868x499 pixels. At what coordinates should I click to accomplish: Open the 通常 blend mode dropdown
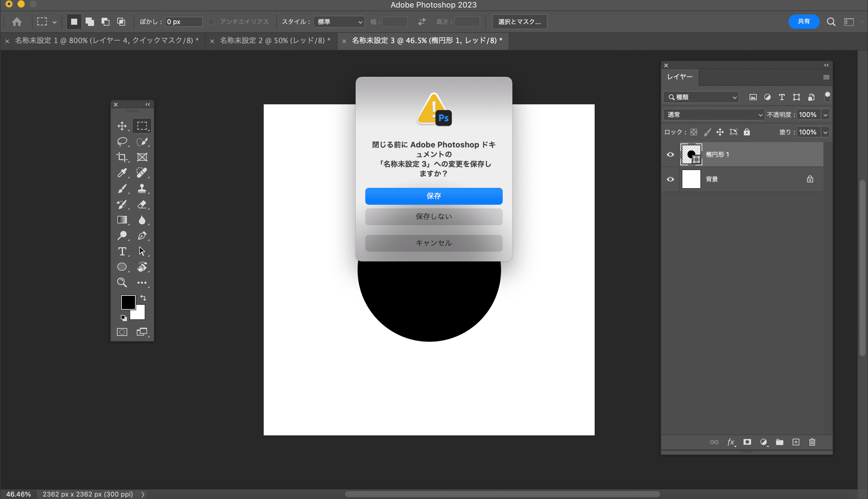(x=713, y=115)
